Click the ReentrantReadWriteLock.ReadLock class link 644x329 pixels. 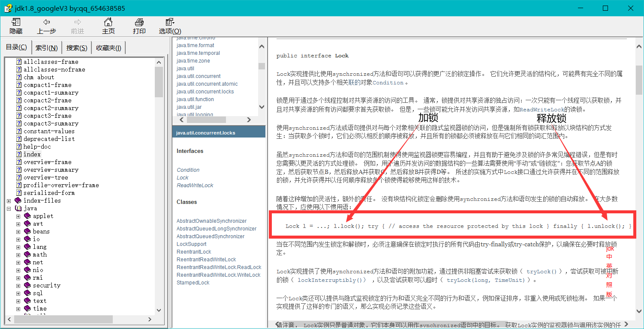tap(219, 267)
